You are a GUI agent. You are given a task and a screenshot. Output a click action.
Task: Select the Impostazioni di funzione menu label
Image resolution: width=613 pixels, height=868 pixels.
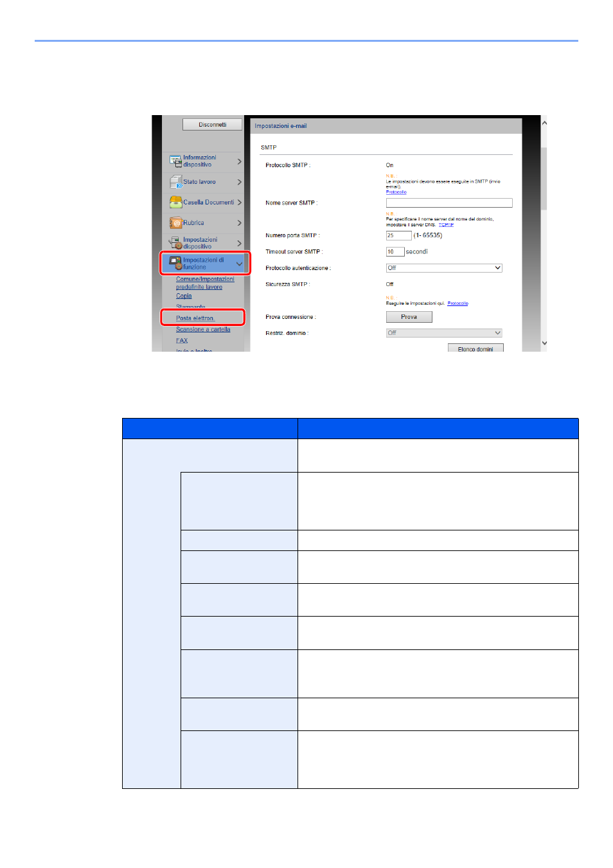[204, 264]
